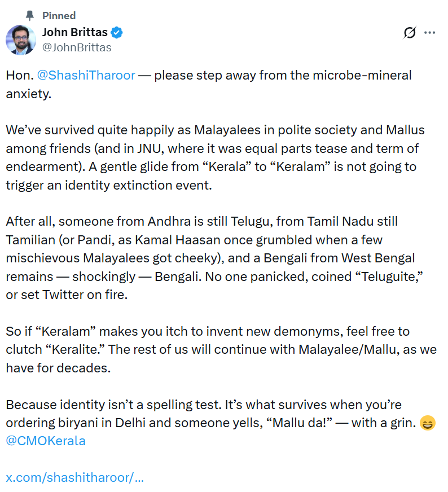Click the pin icon beside Pinned
448x492 pixels.
(x=30, y=15)
